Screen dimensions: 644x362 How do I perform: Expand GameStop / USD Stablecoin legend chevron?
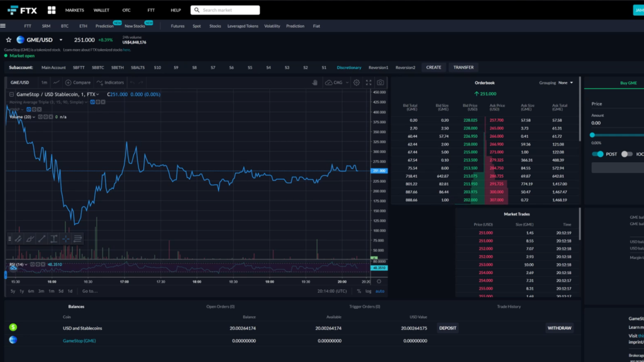97,94
